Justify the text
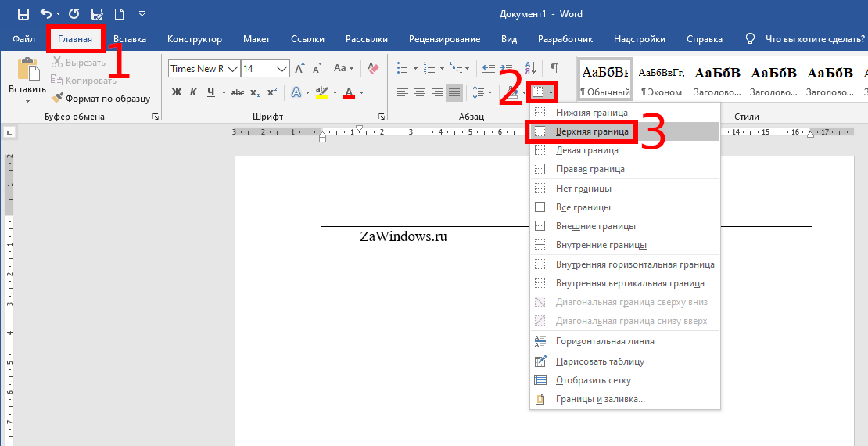Screen dimensions: 868x446 pos(454,92)
